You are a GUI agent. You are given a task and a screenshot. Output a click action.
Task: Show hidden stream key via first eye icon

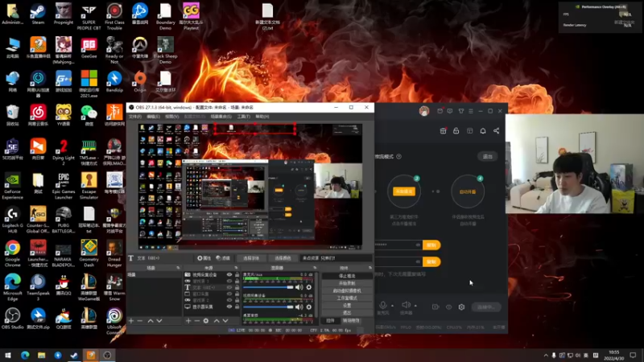coord(418,245)
